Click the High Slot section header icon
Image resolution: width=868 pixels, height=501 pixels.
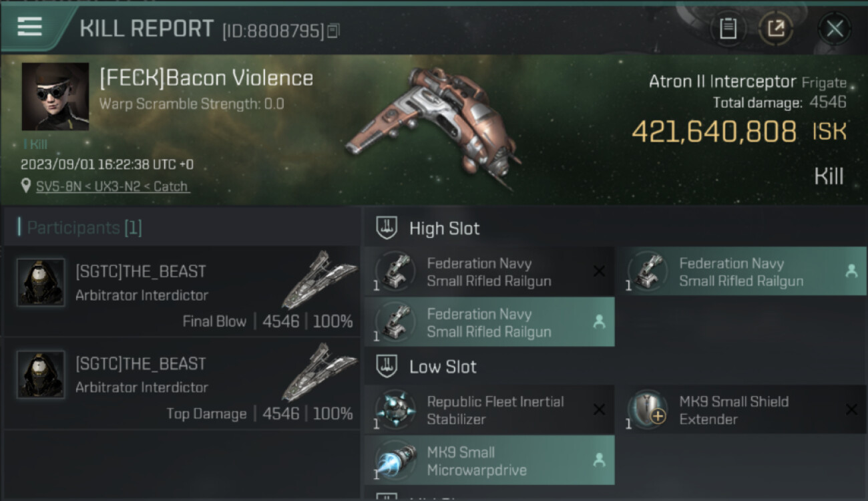(387, 228)
